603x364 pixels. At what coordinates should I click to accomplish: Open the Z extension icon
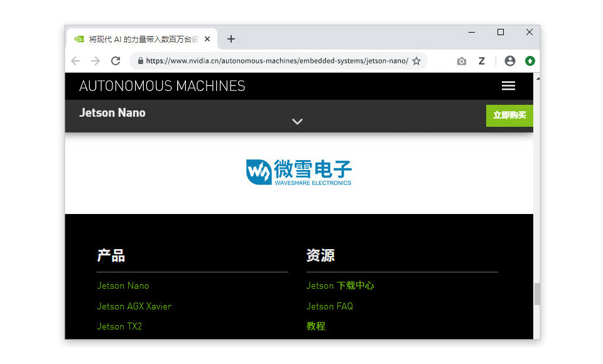pos(482,61)
